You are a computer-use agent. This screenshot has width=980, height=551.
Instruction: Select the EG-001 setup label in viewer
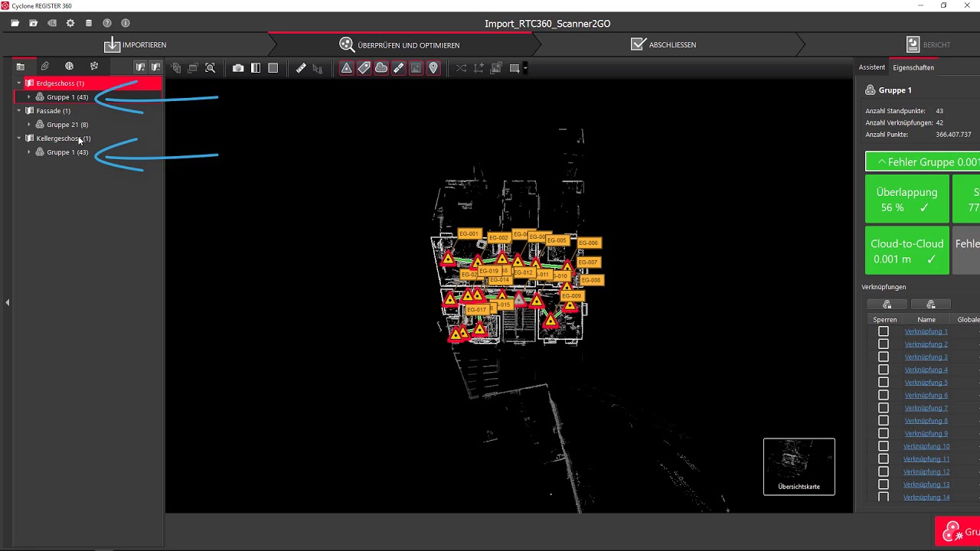469,233
